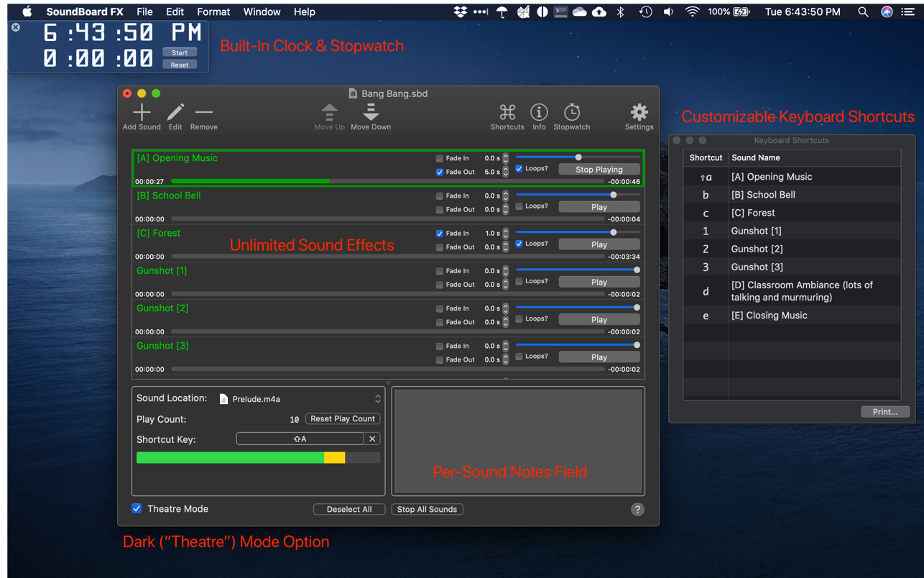
Task: Click the Shortcut Key input field
Action: coord(300,439)
